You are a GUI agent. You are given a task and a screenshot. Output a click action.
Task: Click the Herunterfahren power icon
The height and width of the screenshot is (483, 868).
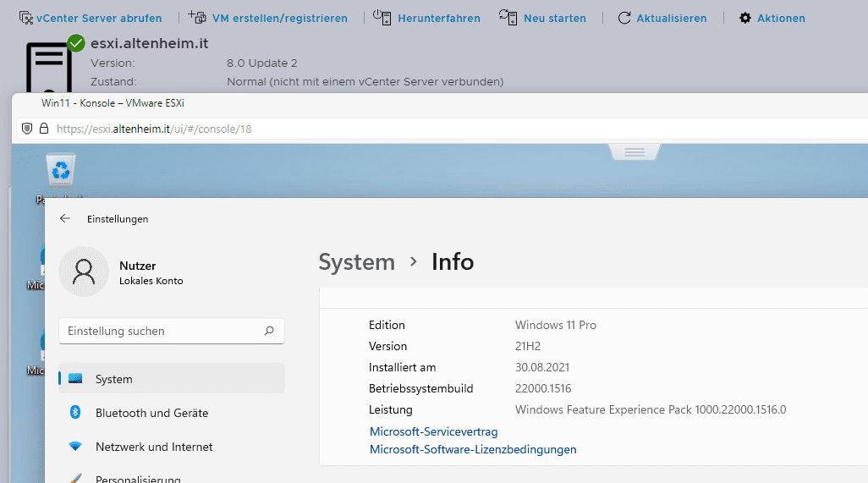[x=382, y=17]
